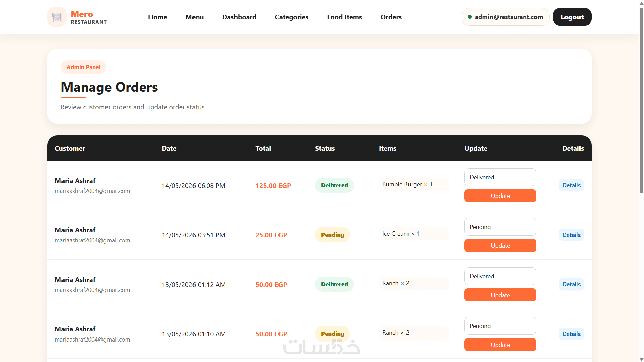
Task: Click the 125.00 EGP total
Action: 273,186
